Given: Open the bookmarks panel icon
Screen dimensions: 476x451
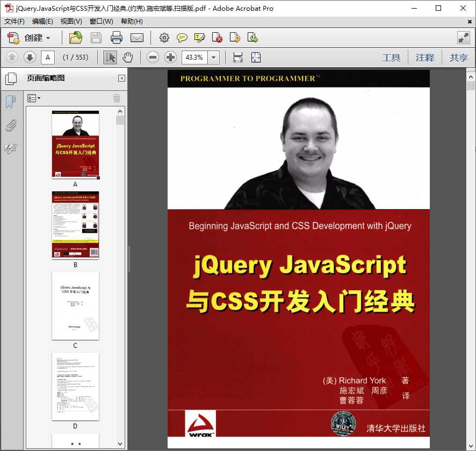Looking at the screenshot, I should coord(11,102).
